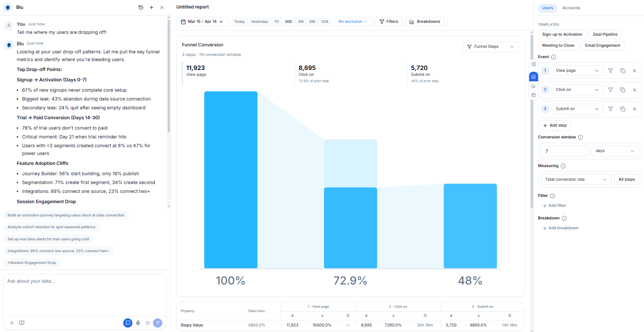
Task: Open the table view icon in the sidebar strip
Action: 534,95
